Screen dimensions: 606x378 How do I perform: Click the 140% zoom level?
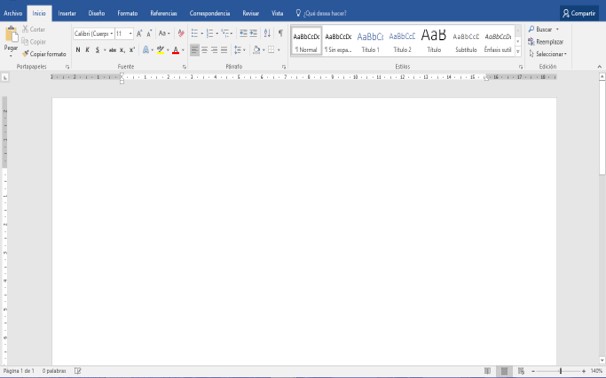[596, 371]
